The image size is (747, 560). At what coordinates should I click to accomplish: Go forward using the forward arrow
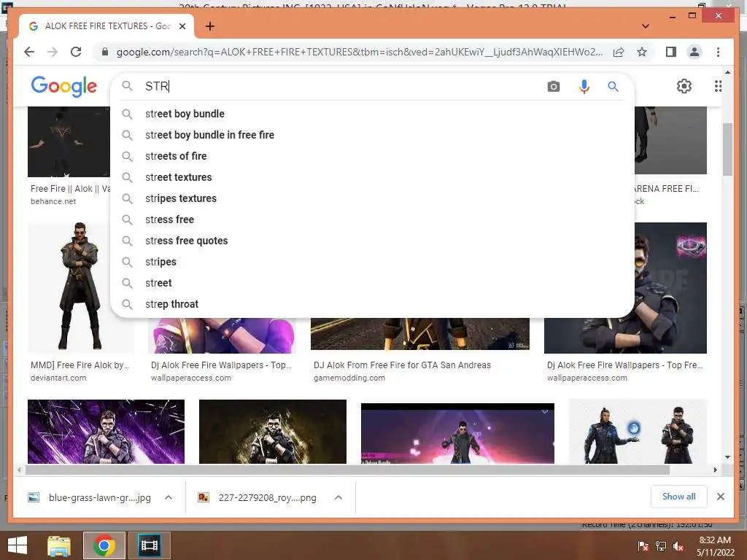[53, 52]
